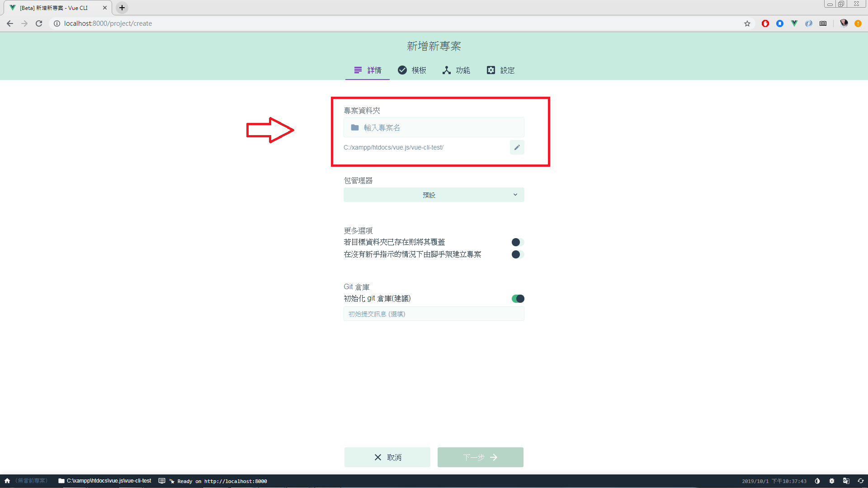Select the 詳情 details tab
Viewport: 868px width, 488px height.
(x=368, y=70)
